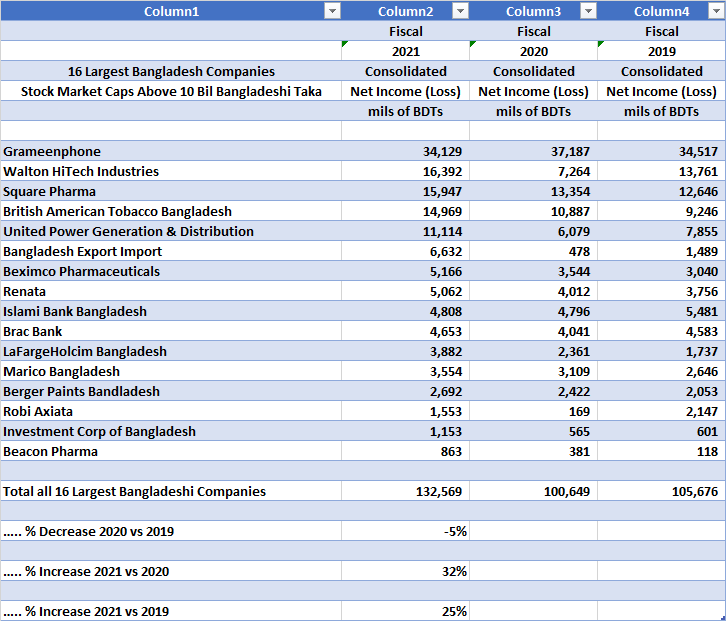Select the Berger Paints Bandladesh cell
The width and height of the screenshot is (726, 621).
(x=171, y=391)
